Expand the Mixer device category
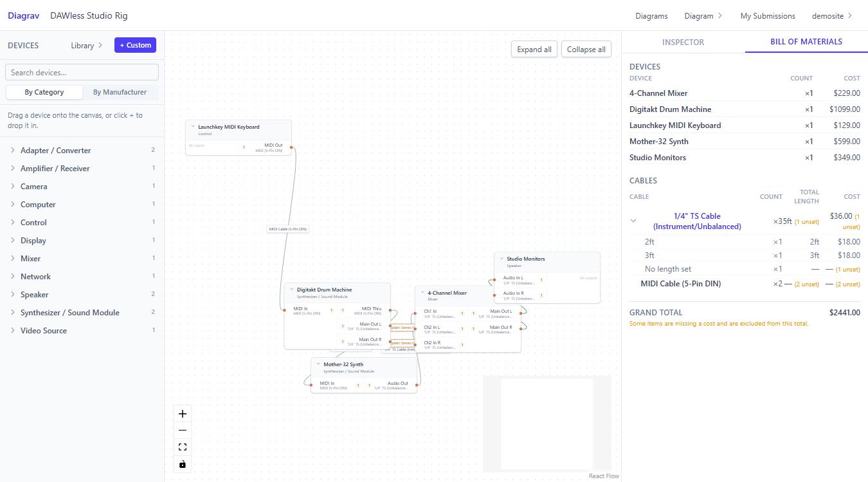Image resolution: width=868 pixels, height=482 pixels. tap(82, 259)
